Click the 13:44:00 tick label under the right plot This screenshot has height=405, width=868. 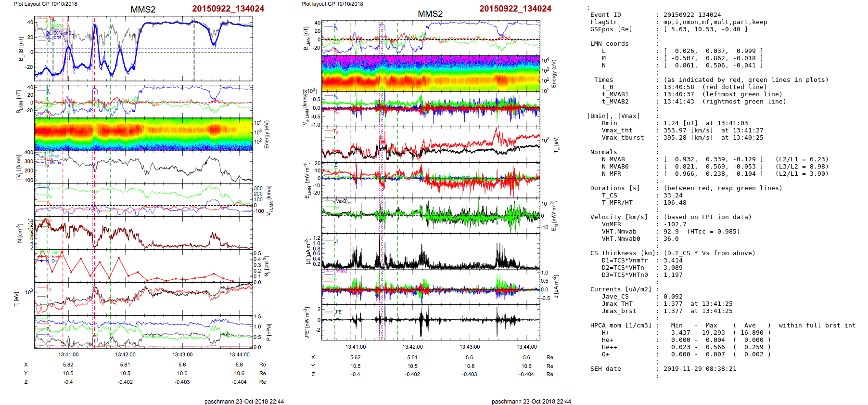point(526,347)
